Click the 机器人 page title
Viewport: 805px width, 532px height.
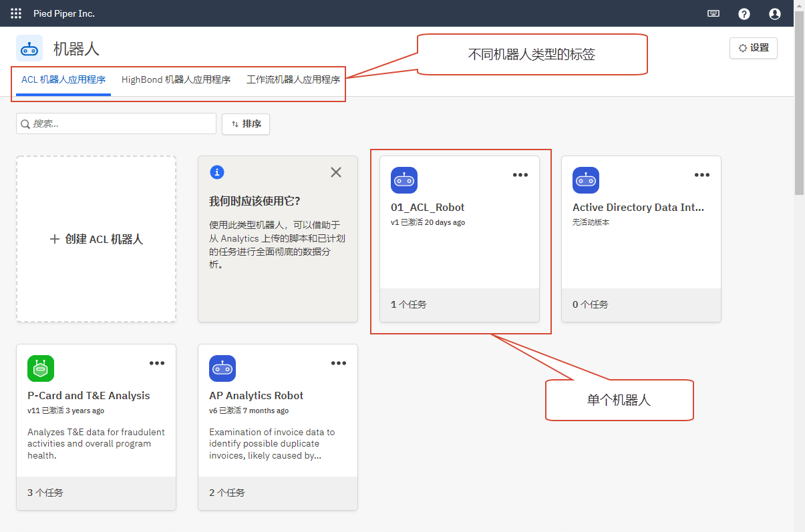(76, 49)
